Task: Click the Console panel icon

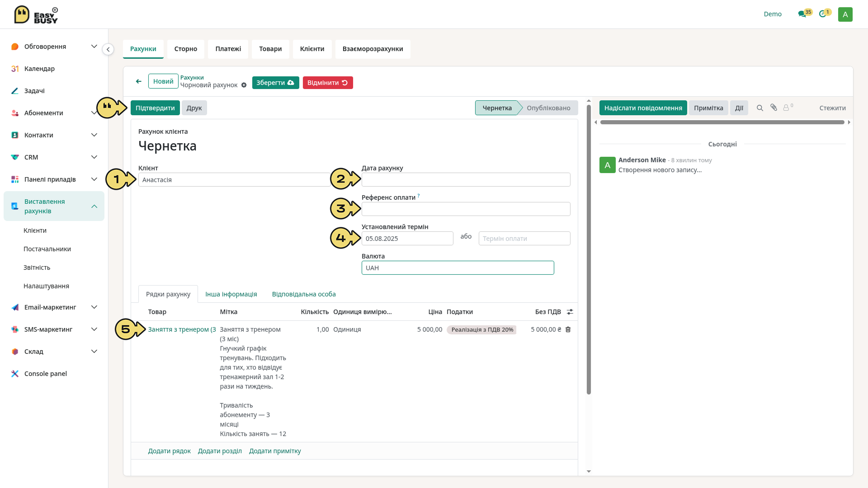Action: 15,374
